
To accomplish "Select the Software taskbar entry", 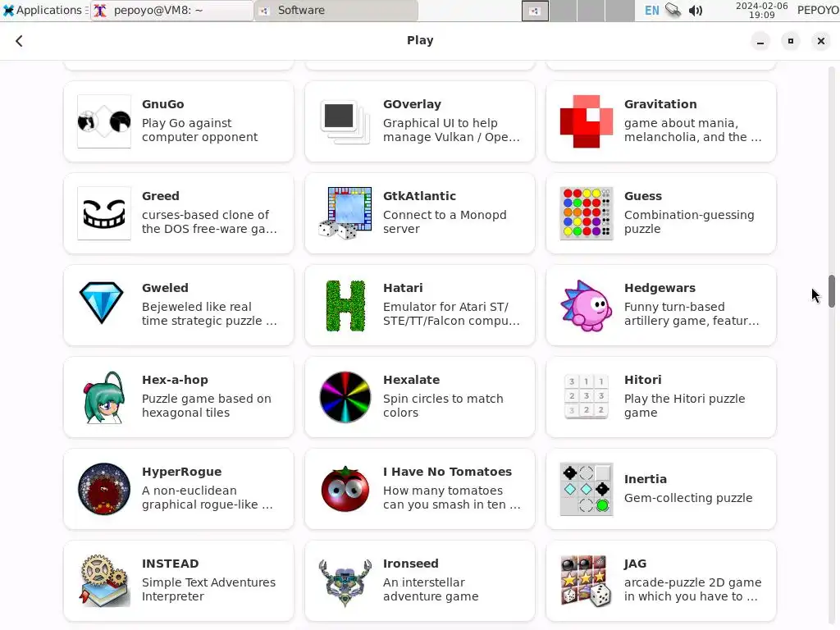I will (x=336, y=10).
